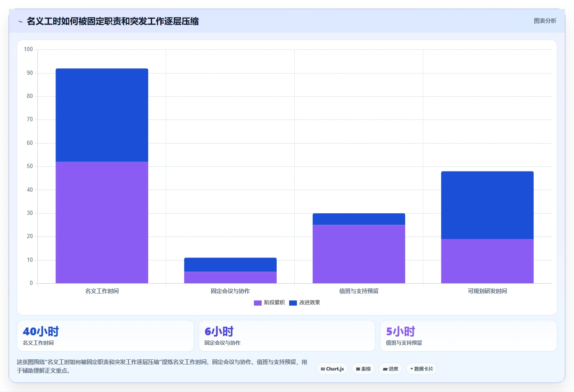Click the 名义工作时间 caption under 40小时
The height and width of the screenshot is (392, 574).
coord(38,343)
